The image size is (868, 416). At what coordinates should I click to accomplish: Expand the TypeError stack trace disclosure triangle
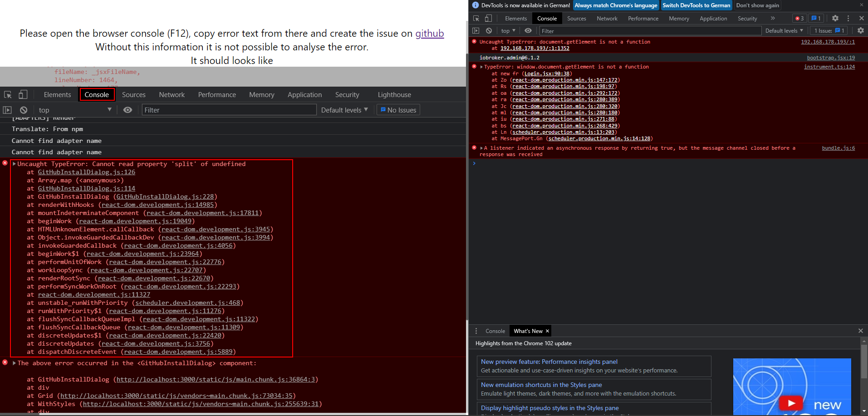click(x=481, y=67)
